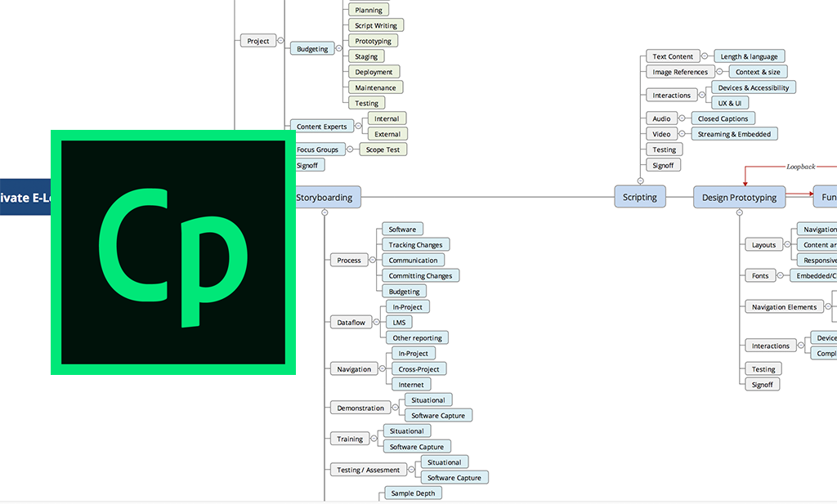Select the Layouts node
Viewport: 837px width, 504px height.
(x=764, y=244)
